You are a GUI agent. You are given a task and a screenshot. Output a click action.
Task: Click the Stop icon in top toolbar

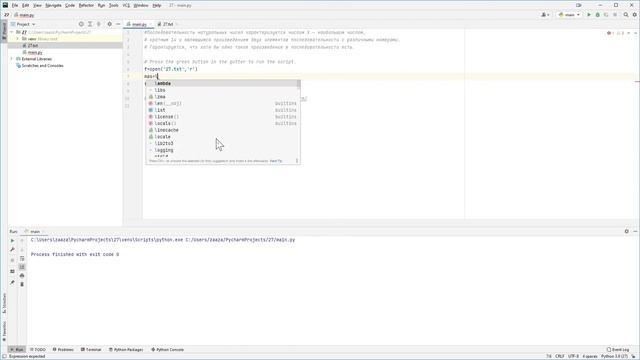615,15
